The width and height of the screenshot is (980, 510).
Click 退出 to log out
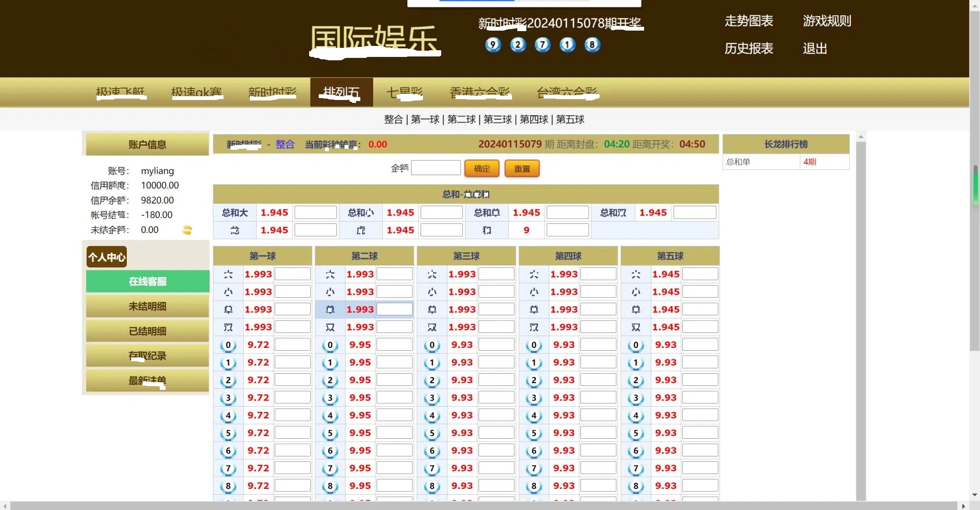point(815,49)
